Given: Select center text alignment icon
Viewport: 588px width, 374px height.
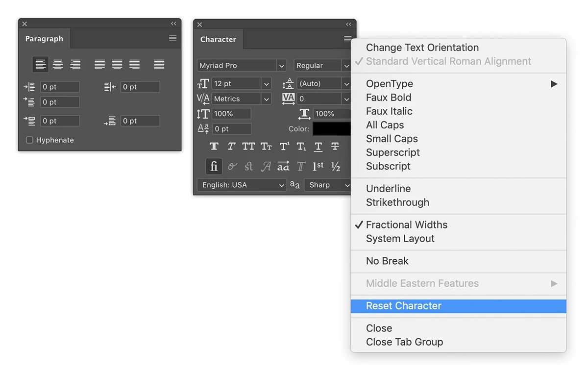Looking at the screenshot, I should click(x=58, y=64).
